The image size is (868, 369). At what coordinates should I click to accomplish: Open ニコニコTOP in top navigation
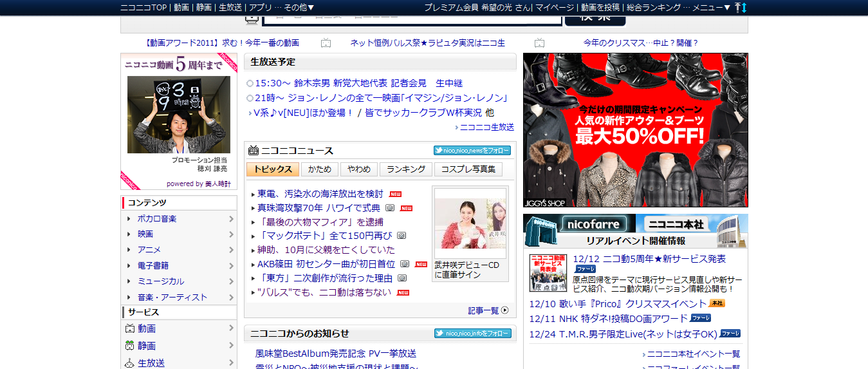coord(143,7)
